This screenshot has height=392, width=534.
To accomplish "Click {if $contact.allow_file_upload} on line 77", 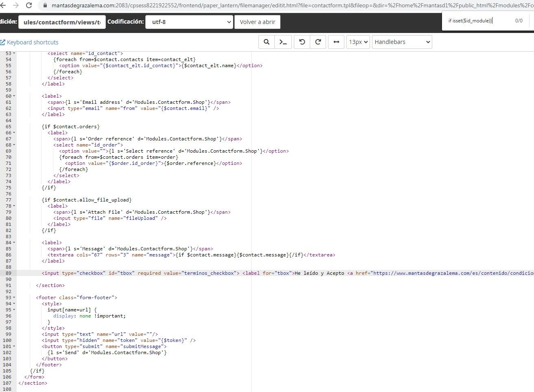I will (87, 200).
